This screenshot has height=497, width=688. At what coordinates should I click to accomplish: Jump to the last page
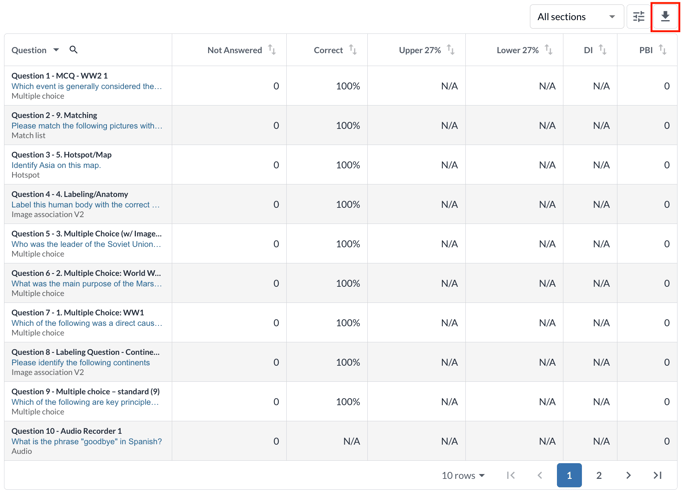pos(657,476)
